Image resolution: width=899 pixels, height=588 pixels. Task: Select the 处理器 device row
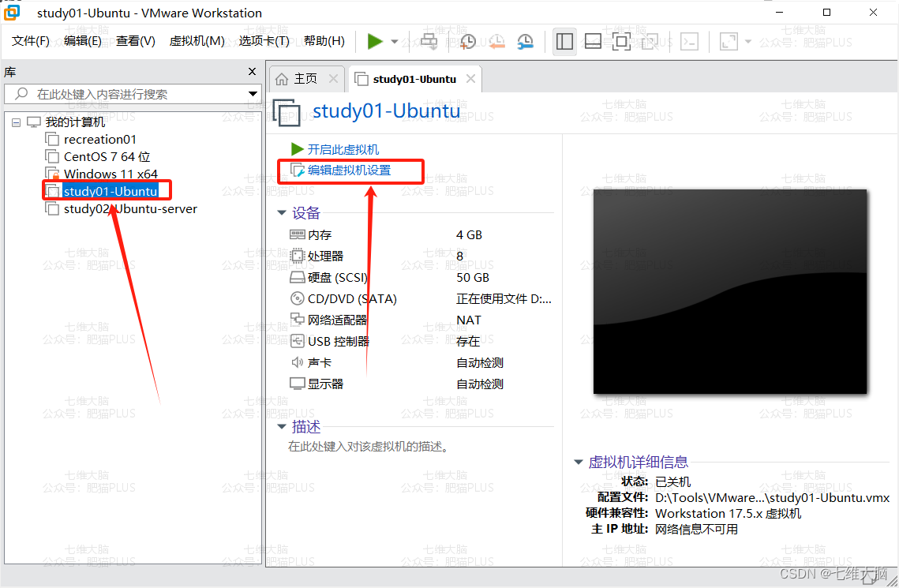coord(420,257)
